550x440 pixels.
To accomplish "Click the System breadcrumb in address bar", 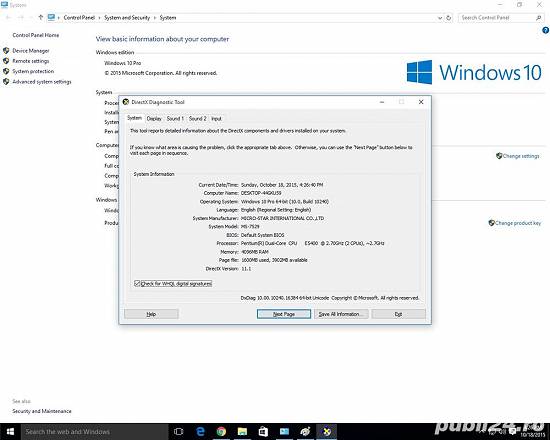I will tap(168, 18).
